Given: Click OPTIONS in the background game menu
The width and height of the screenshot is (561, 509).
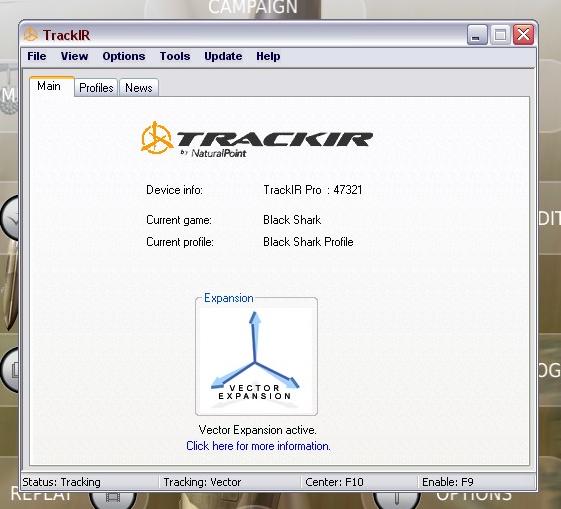Looking at the screenshot, I should (474, 496).
